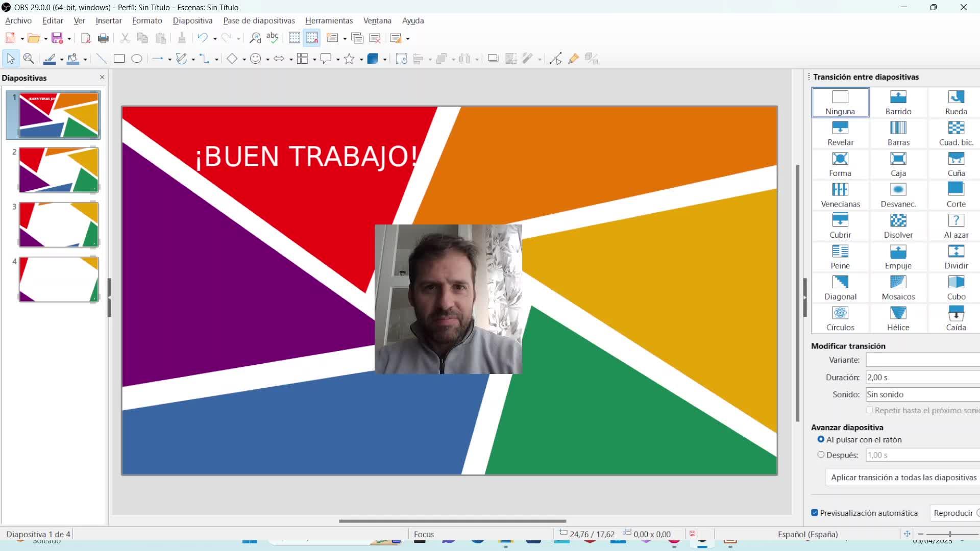Click Aplicar transición a todas las diapositivas

pos(903,478)
